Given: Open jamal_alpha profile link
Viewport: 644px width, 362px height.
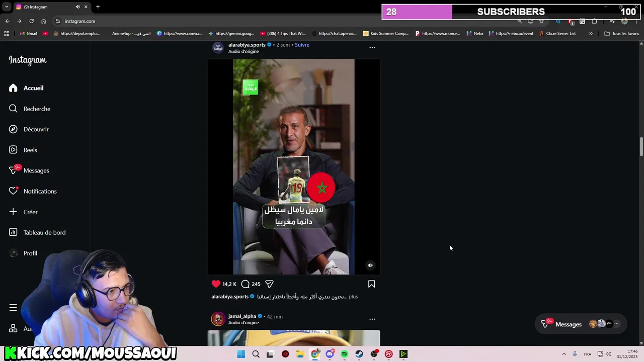Looking at the screenshot, I should pos(242,316).
